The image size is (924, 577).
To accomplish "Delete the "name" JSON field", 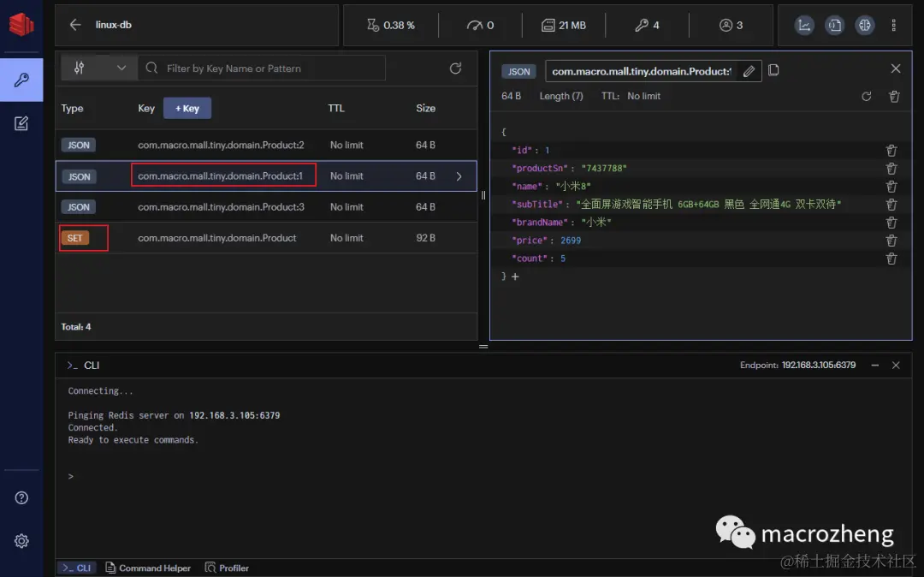I will tap(891, 187).
